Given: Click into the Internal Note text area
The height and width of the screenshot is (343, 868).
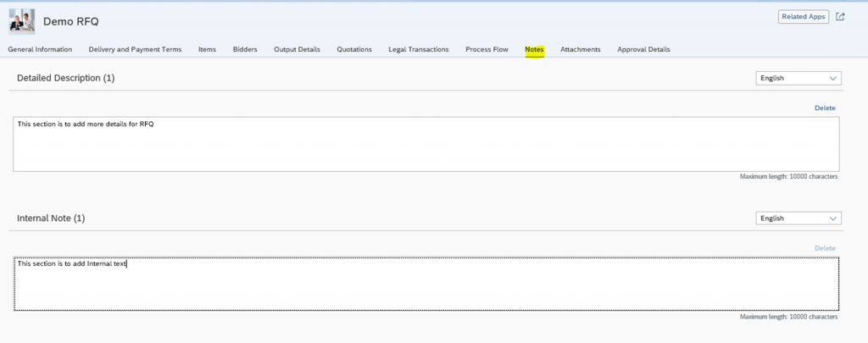Looking at the screenshot, I should click(426, 284).
